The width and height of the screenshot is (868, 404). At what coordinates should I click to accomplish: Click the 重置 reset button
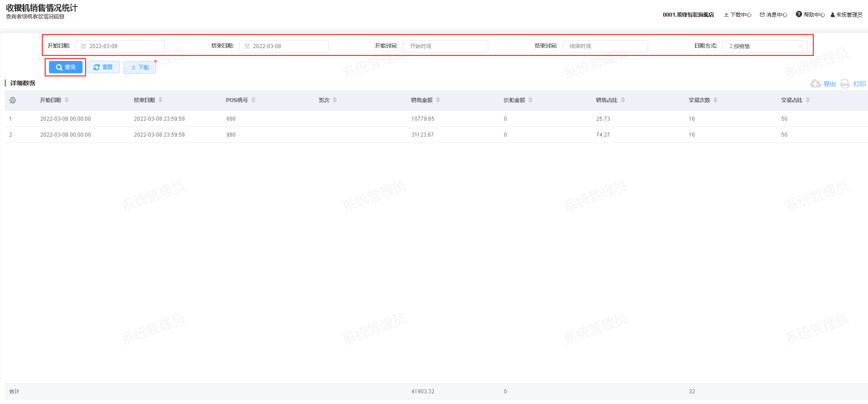[x=103, y=67]
